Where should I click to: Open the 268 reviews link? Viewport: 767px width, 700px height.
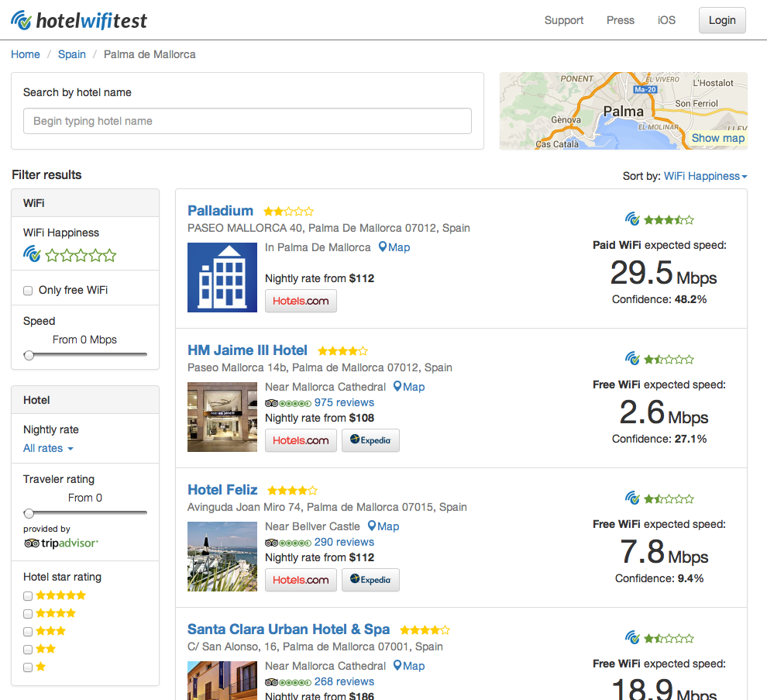coord(344,681)
